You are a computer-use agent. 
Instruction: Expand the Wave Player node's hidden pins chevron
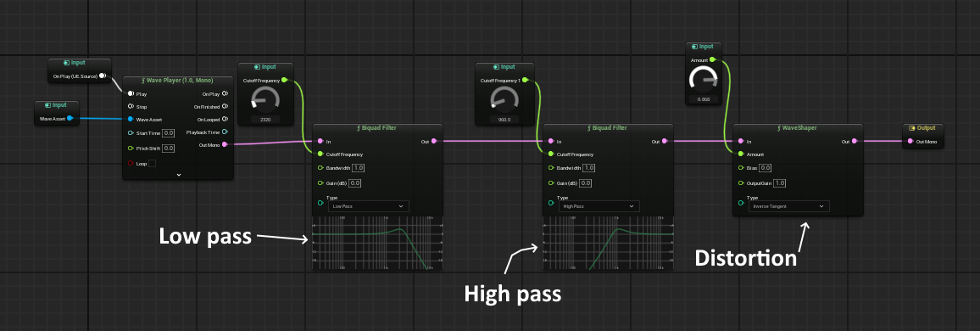coord(178,175)
